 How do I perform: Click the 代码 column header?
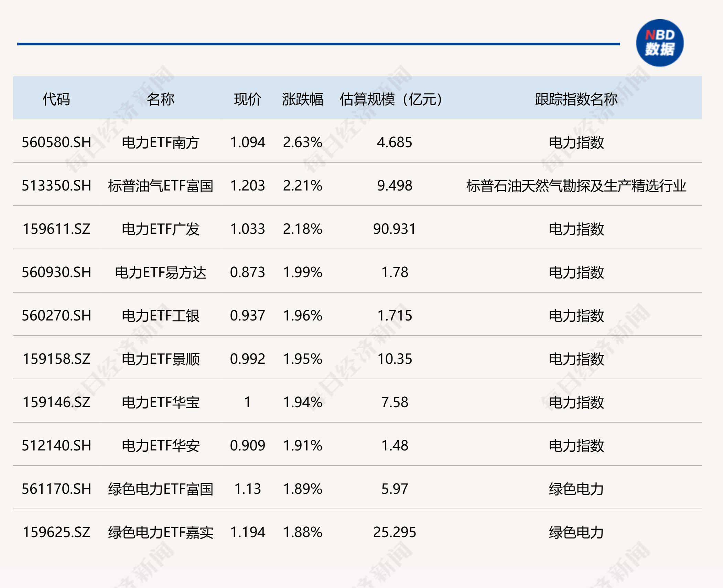56,99
